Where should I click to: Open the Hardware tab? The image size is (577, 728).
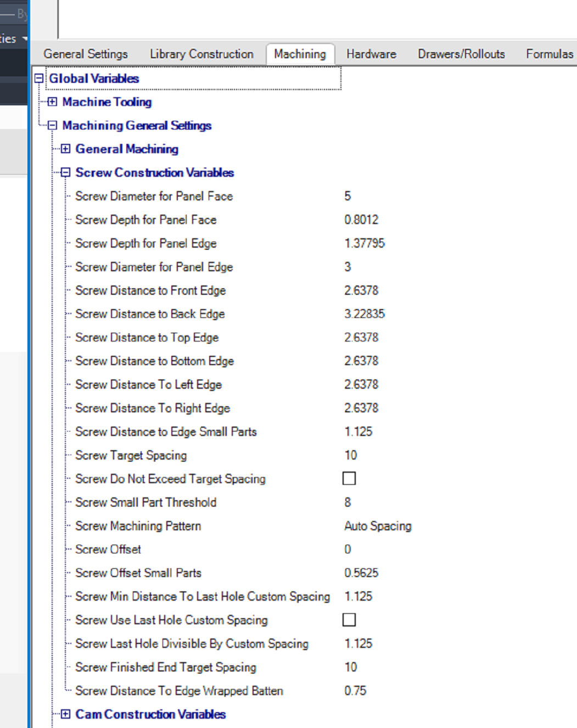[x=371, y=54]
